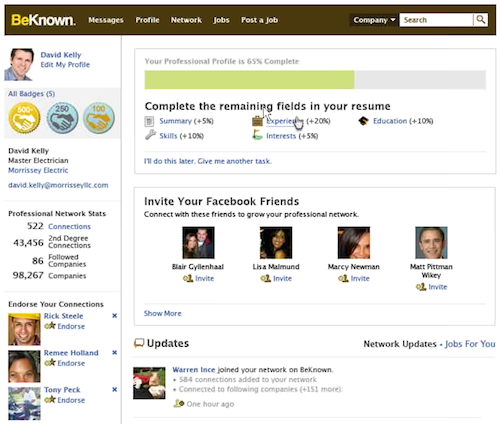Screen dimensions: 500x424
Task: Click the Search input field
Action: tap(436, 20)
